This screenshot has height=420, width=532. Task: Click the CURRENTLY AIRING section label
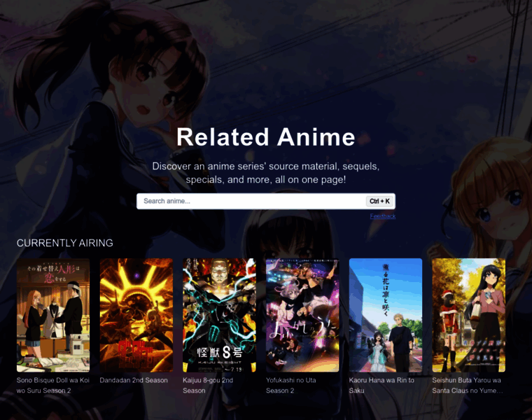65,243
